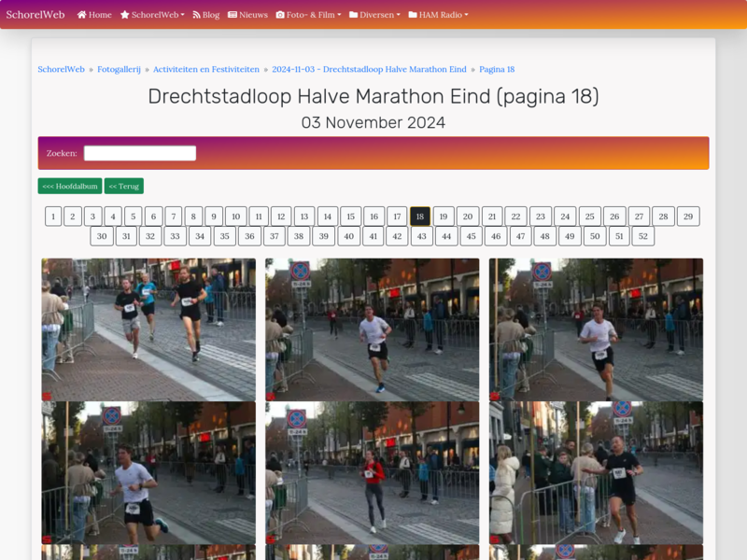Focus the Zoeken search input field

click(140, 153)
